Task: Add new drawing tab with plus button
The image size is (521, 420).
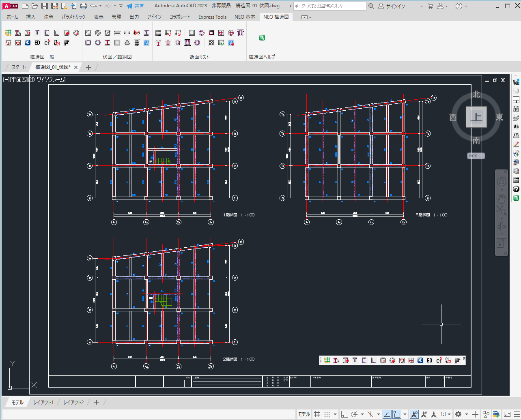Action: coord(88,67)
